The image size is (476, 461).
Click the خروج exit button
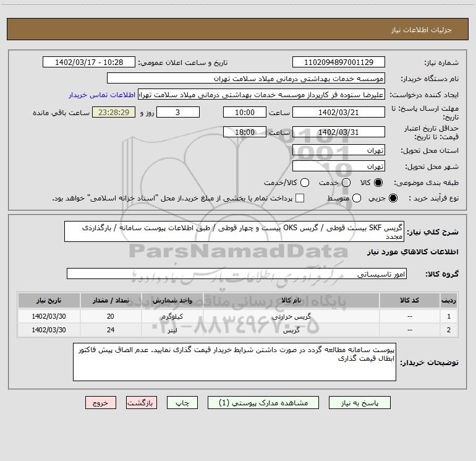[101, 403]
